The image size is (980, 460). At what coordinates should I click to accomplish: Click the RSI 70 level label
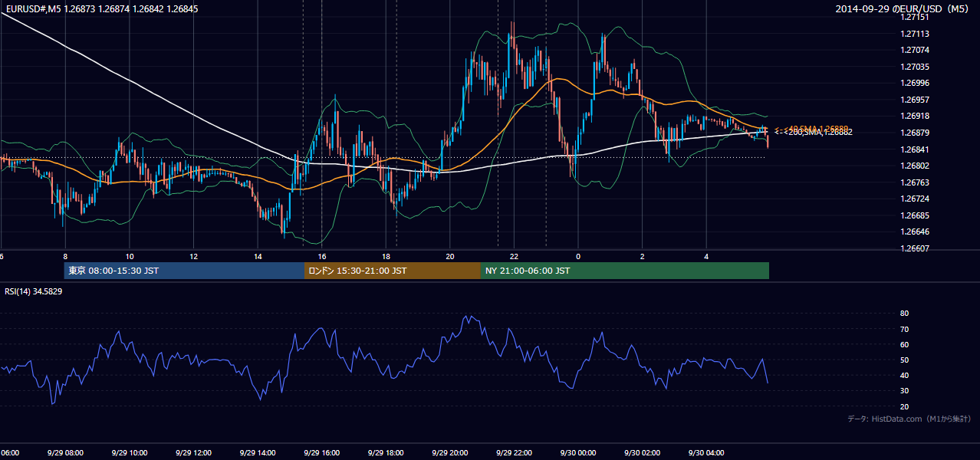[904, 329]
